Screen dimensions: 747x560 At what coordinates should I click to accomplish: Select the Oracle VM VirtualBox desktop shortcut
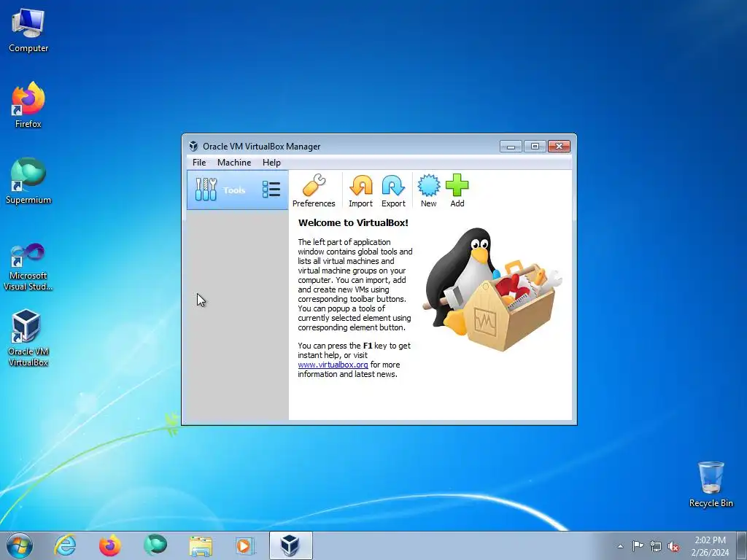tap(28, 338)
